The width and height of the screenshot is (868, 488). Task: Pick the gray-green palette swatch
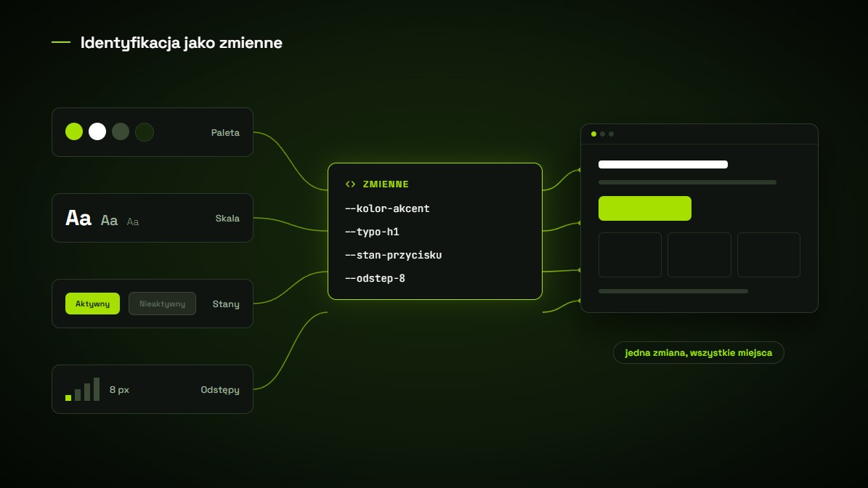click(121, 131)
